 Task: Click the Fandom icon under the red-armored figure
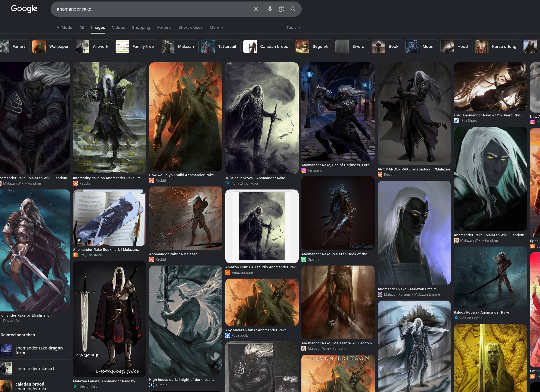304,348
